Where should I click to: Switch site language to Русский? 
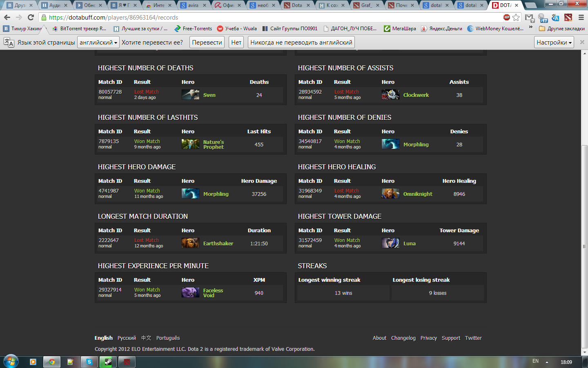[127, 338]
